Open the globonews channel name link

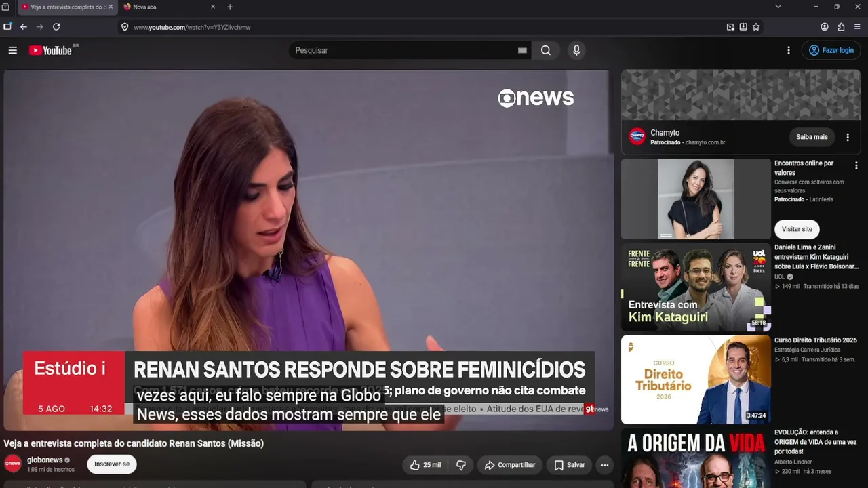tap(45, 460)
